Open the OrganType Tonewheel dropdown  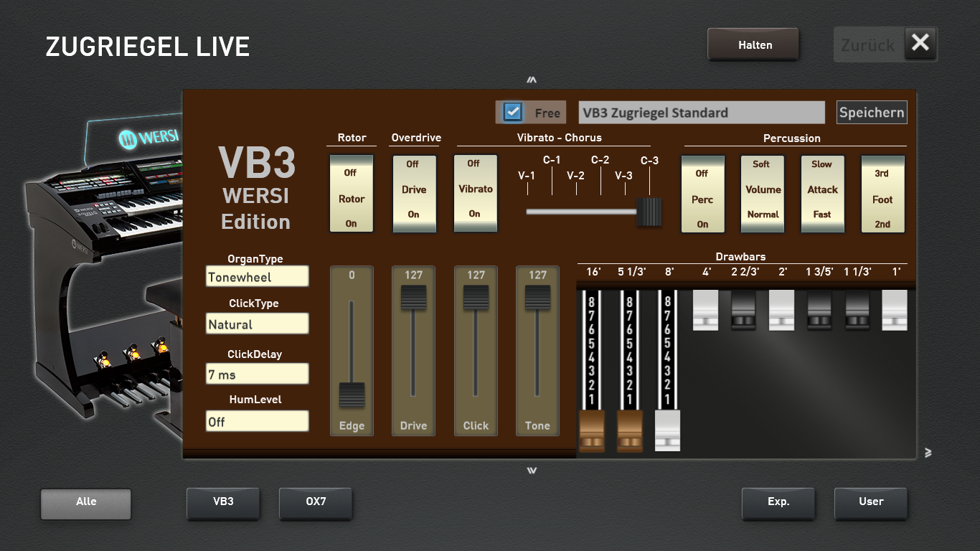(257, 277)
